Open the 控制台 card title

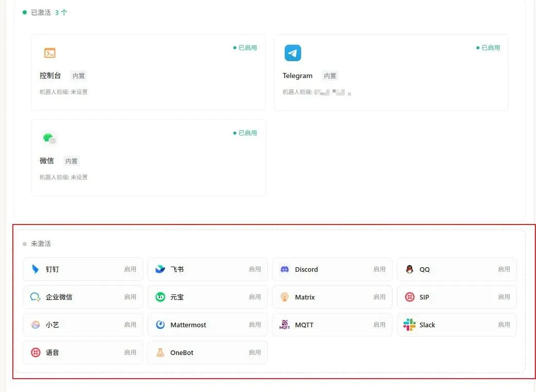(x=50, y=76)
